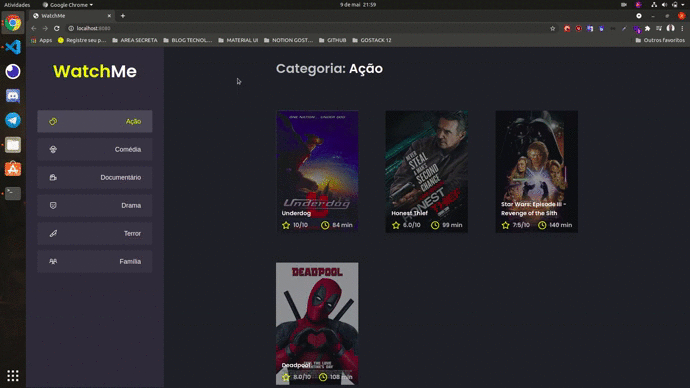
Task: Select the WatchMe browser tab
Action: [x=73, y=16]
